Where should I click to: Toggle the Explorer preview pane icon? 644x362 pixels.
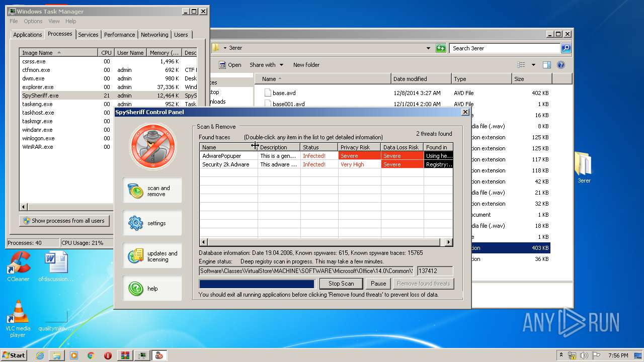pyautogui.click(x=547, y=65)
